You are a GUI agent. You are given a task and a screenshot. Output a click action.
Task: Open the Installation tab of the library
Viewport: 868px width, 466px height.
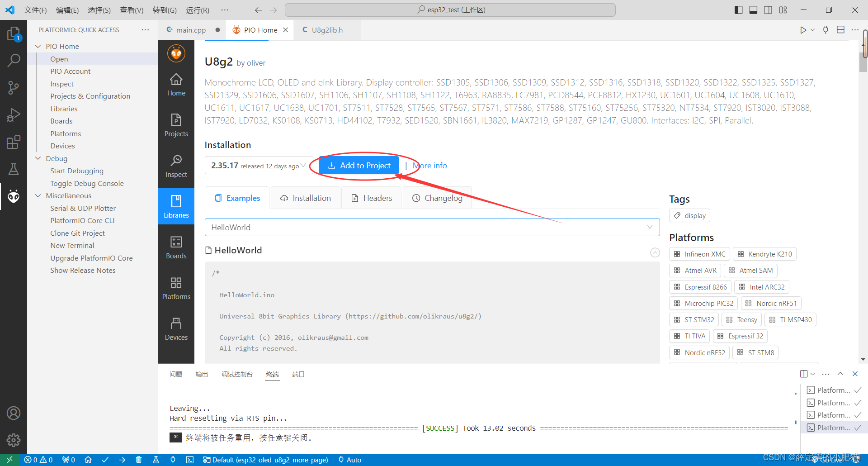(x=306, y=198)
